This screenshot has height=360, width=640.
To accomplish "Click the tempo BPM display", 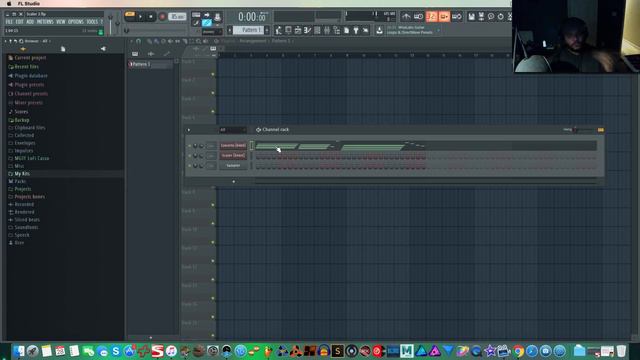I will tap(177, 17).
